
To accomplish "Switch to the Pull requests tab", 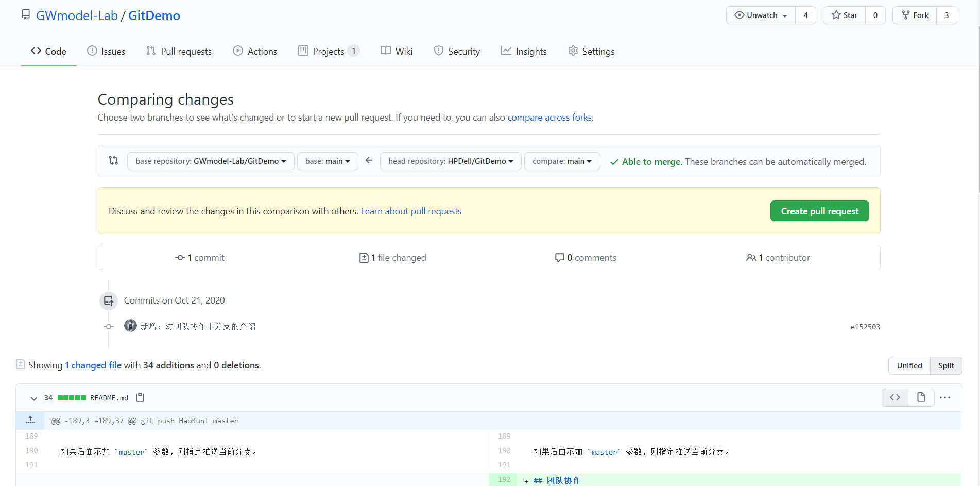I will click(x=179, y=51).
